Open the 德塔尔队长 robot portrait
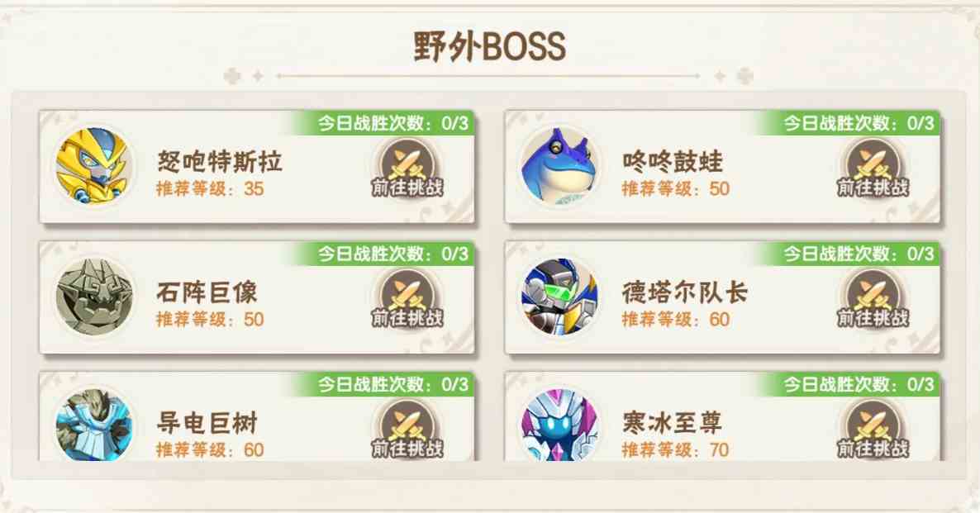Screen dimensions: 980x513 559,297
